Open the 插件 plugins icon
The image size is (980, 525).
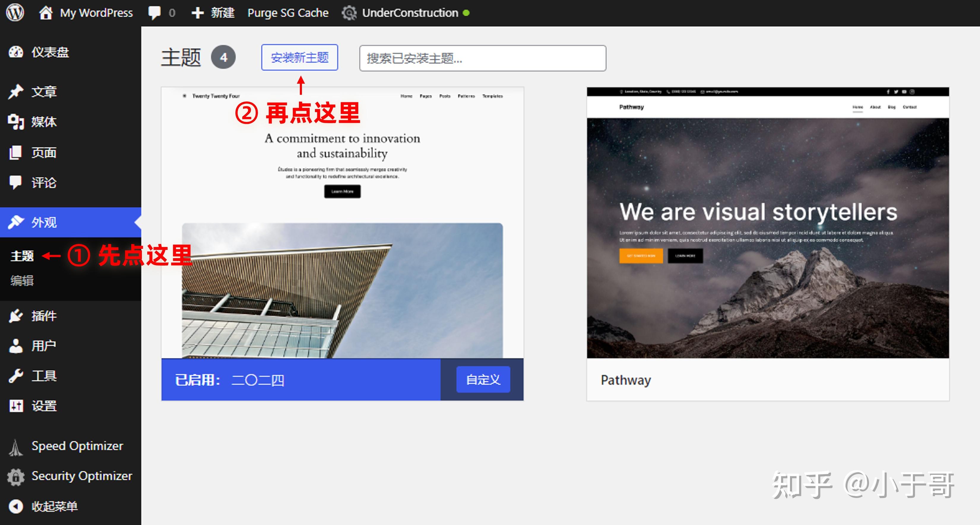click(x=16, y=316)
